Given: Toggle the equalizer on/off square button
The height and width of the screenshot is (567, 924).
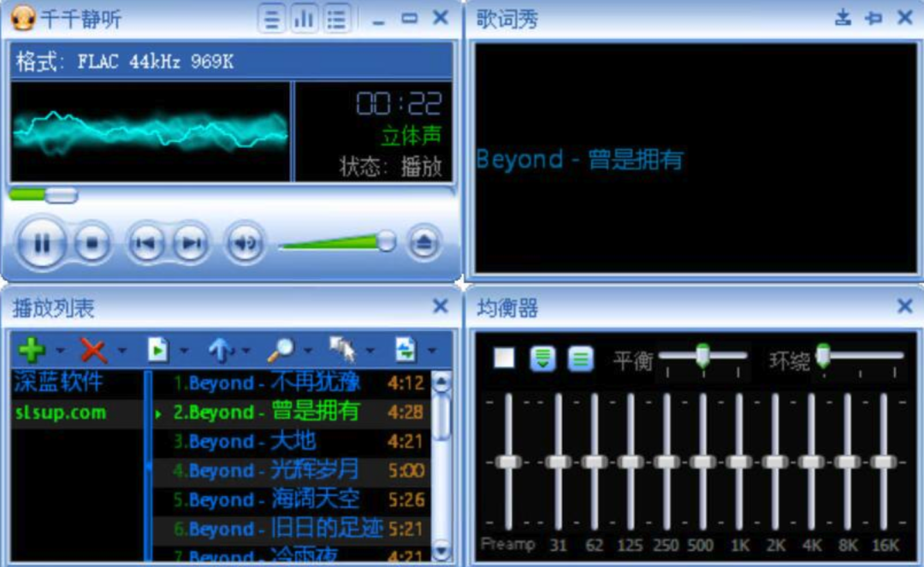Looking at the screenshot, I should [x=504, y=357].
